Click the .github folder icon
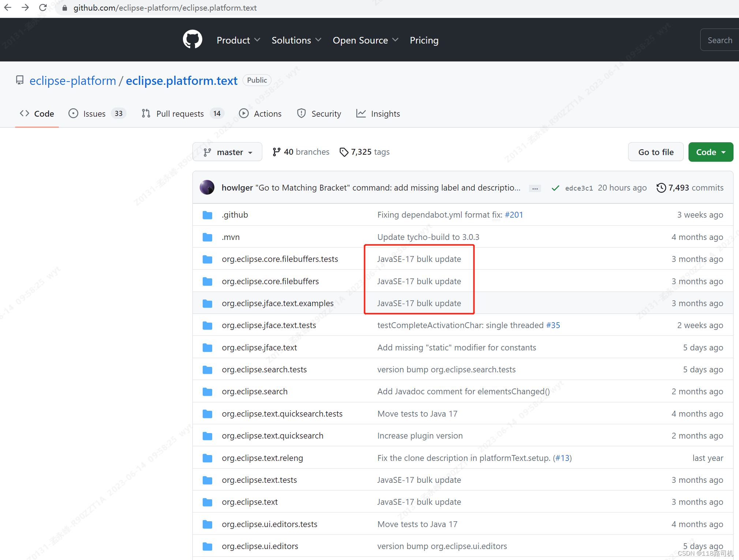739x560 pixels. click(207, 215)
